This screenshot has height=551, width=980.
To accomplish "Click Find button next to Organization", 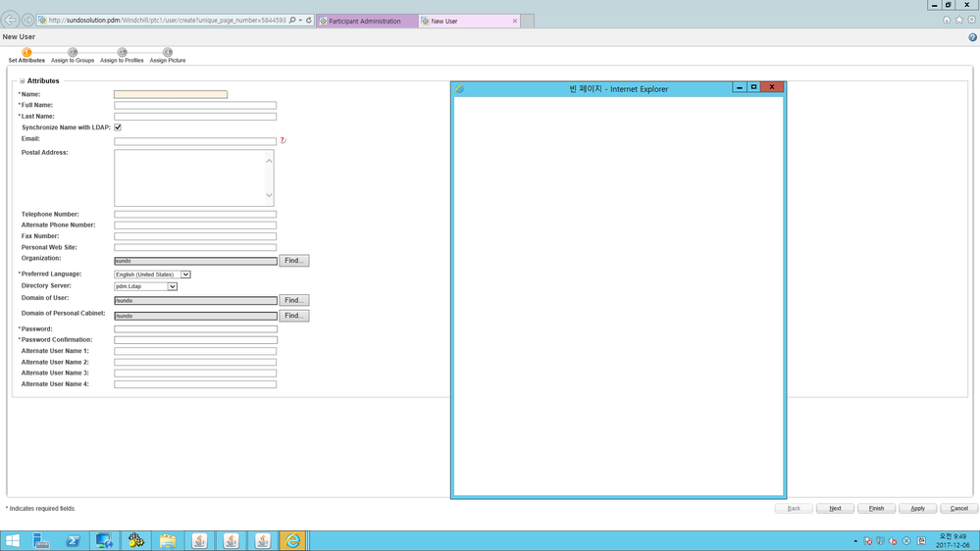I will 293,261.
